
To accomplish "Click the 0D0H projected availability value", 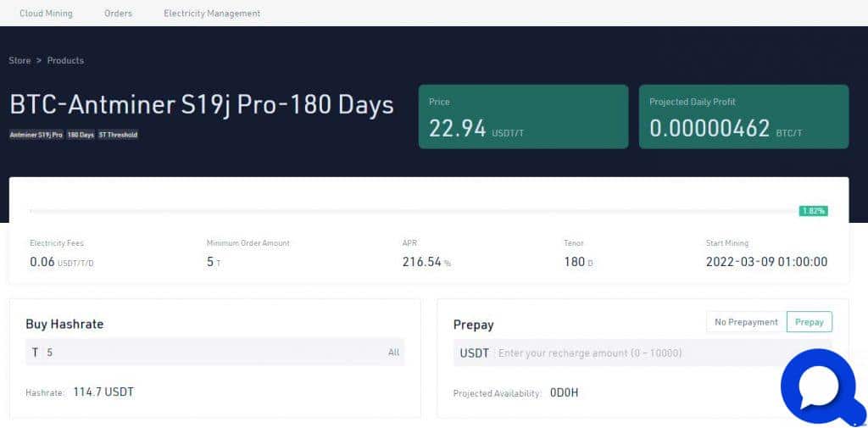I will pos(564,393).
